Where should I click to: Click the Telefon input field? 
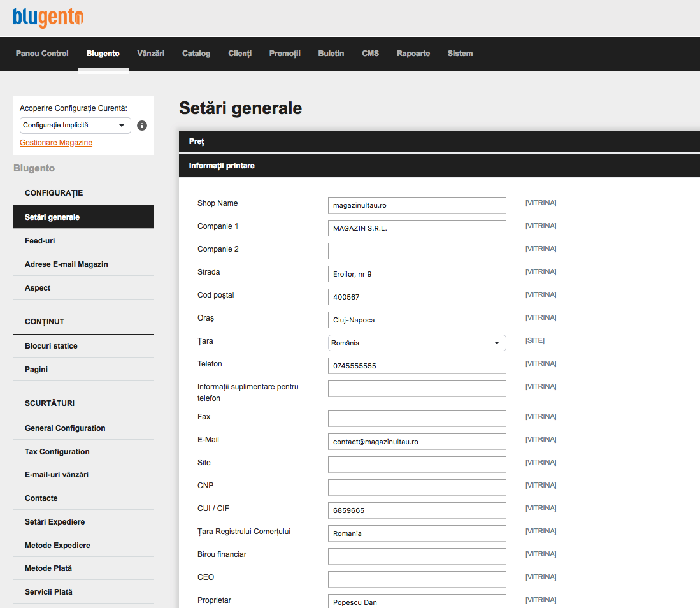[x=417, y=365]
